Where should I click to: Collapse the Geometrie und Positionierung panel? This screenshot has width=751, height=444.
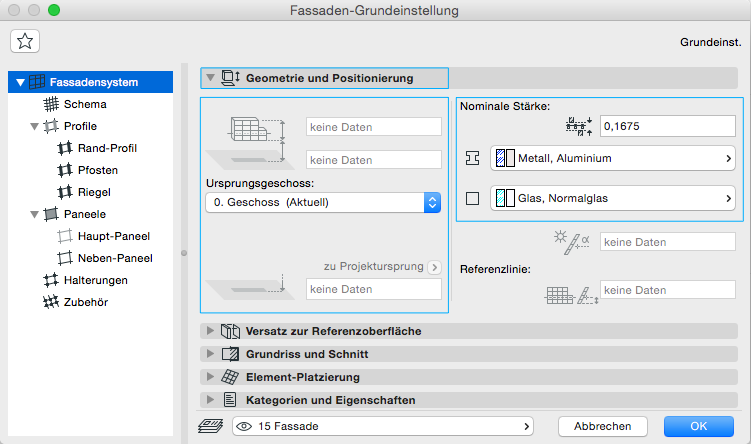pos(210,78)
